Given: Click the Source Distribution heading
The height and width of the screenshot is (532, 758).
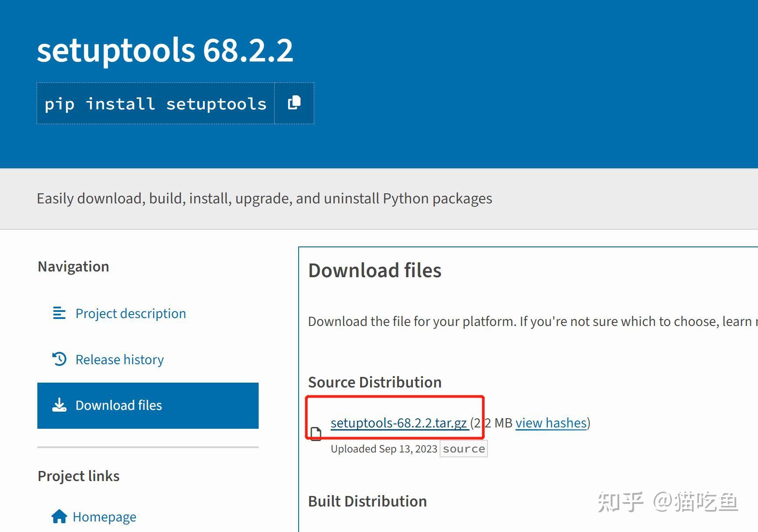Looking at the screenshot, I should tap(375, 382).
